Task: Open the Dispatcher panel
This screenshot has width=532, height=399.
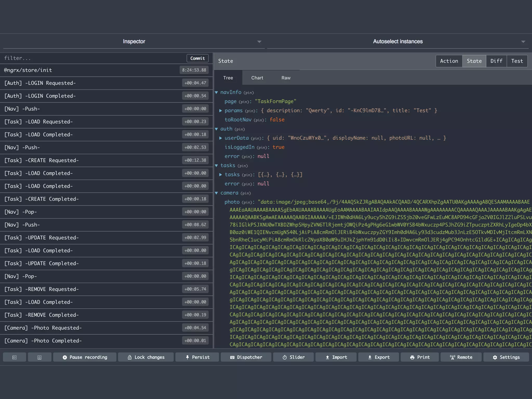Action: click(x=246, y=357)
